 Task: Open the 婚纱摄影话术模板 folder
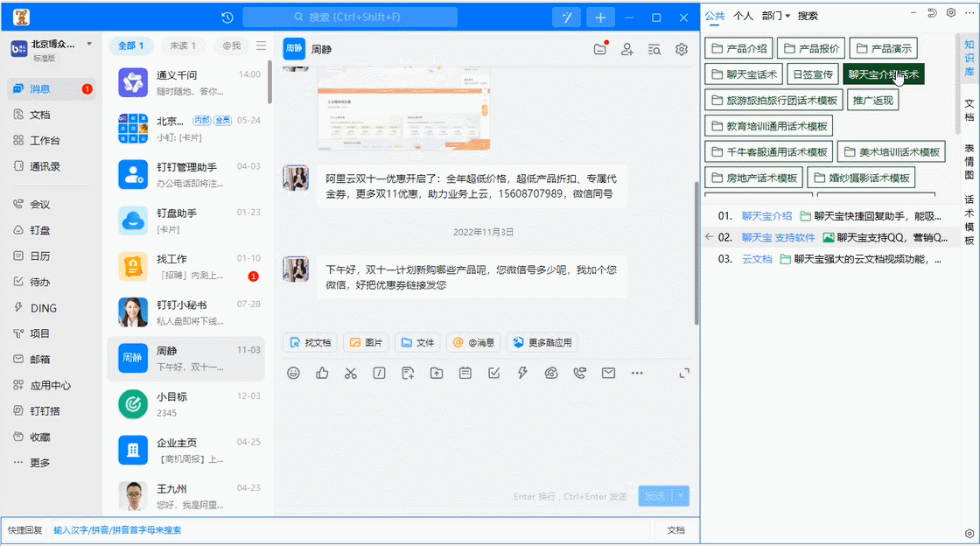coord(861,178)
